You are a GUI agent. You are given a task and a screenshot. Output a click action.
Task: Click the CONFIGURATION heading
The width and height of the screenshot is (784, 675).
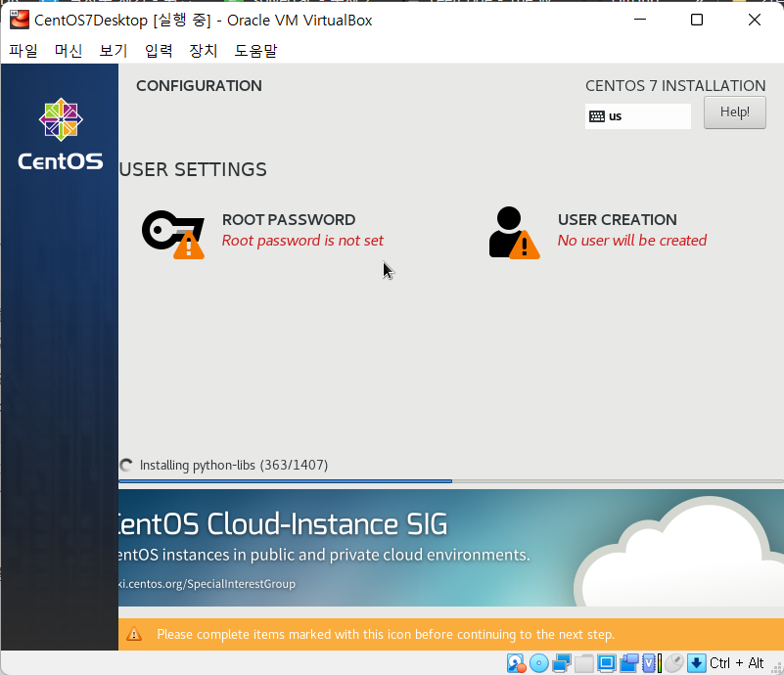coord(199,86)
